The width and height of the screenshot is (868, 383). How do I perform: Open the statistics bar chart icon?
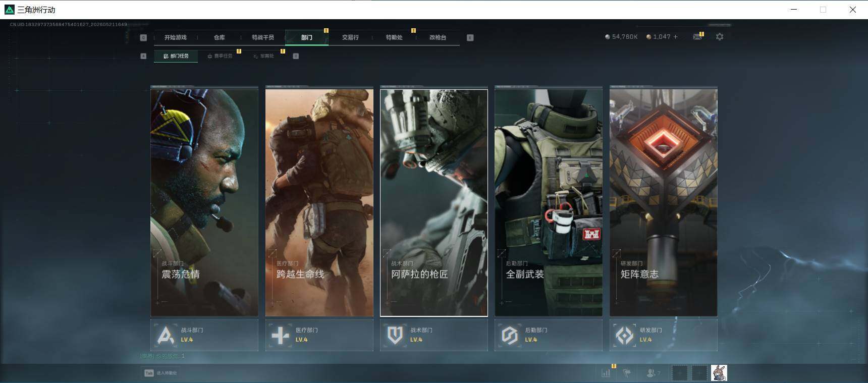click(606, 373)
